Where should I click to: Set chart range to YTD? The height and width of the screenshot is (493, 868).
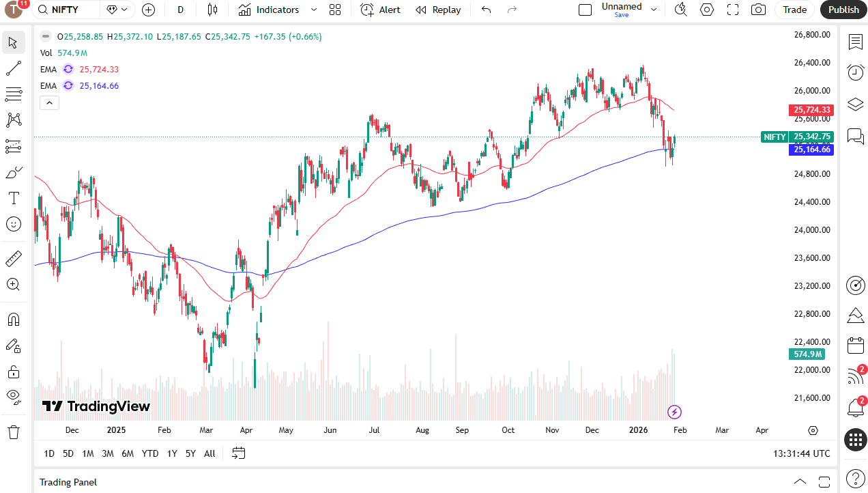coord(150,453)
